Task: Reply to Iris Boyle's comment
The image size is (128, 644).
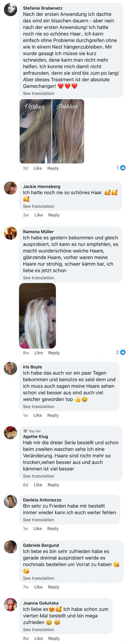Action: tap(53, 415)
